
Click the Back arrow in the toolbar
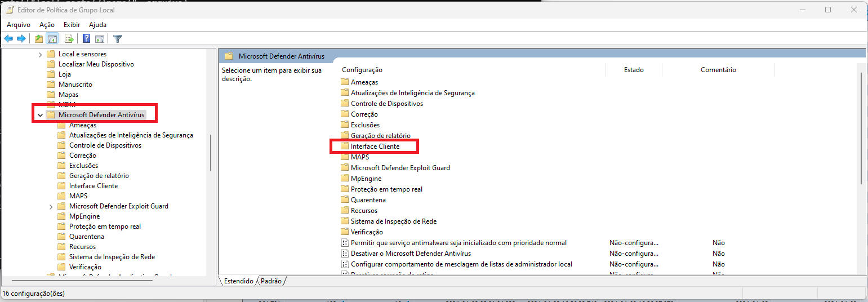tap(8, 39)
